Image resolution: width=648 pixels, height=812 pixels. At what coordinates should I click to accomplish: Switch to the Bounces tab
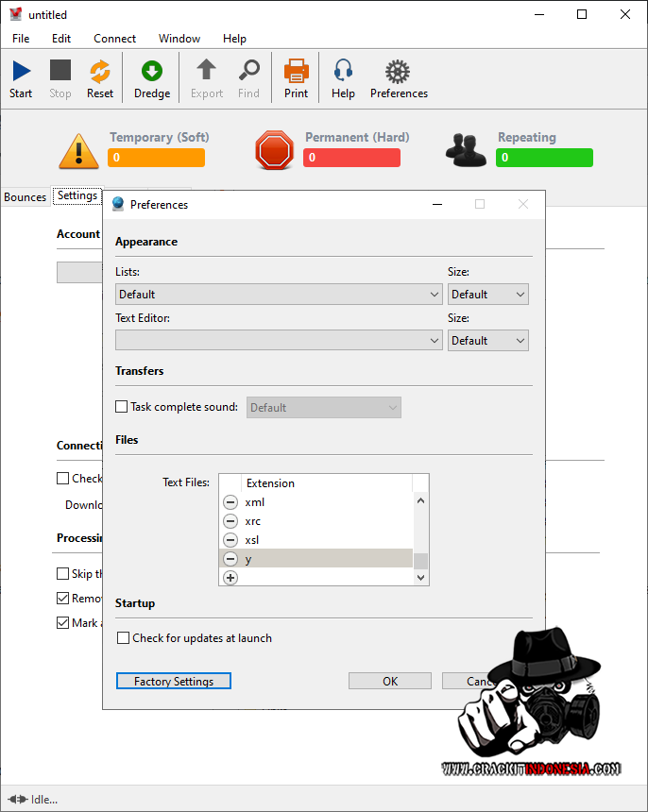click(x=26, y=197)
